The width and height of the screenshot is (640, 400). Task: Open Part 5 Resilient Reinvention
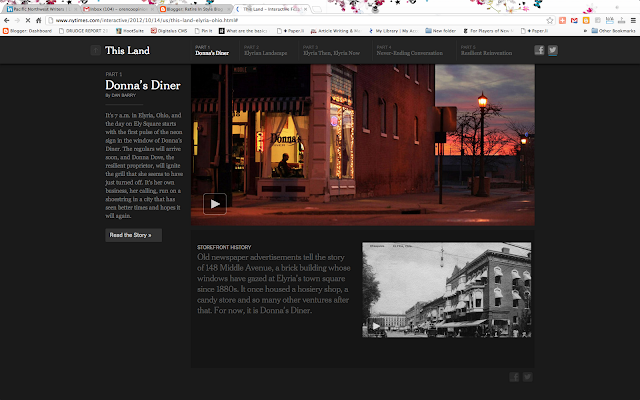tap(486, 50)
